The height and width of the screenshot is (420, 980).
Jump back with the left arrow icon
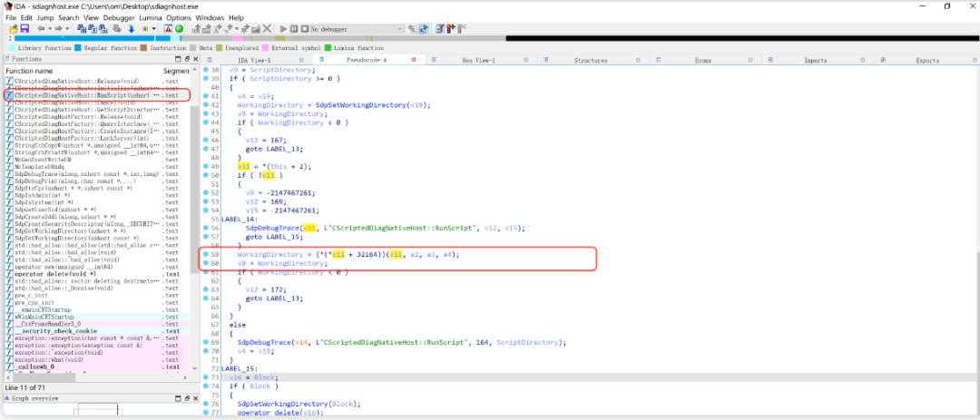pos(41,29)
